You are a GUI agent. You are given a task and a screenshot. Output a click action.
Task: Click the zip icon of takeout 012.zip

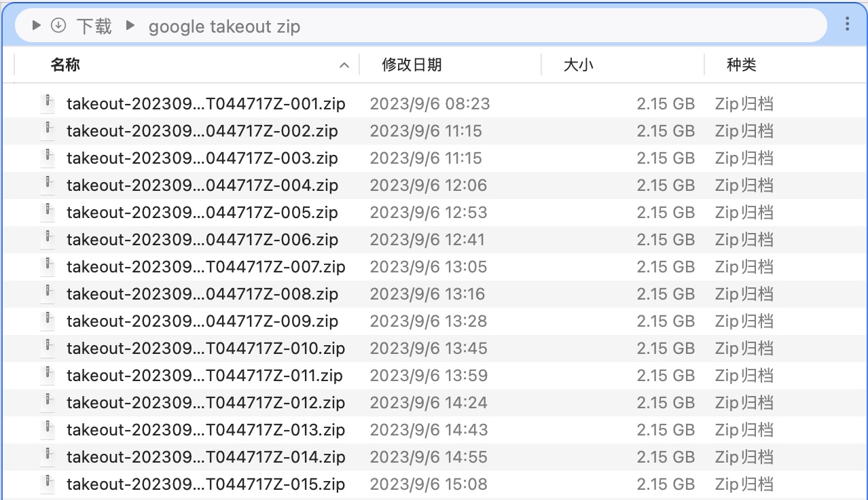click(x=48, y=401)
